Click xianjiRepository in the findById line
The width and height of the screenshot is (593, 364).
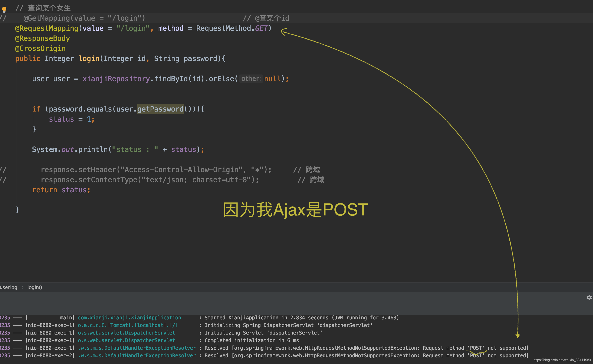(116, 79)
